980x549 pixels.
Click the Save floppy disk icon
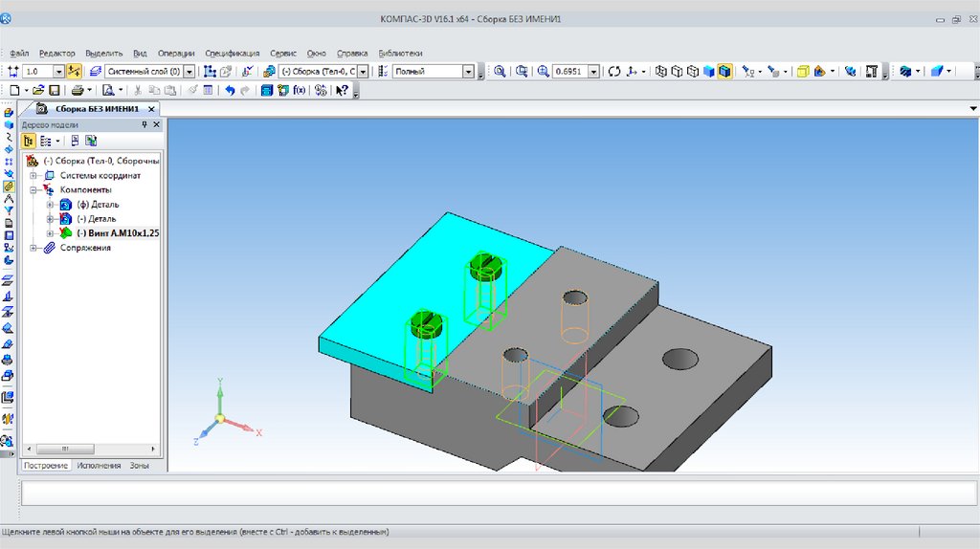pos(55,90)
